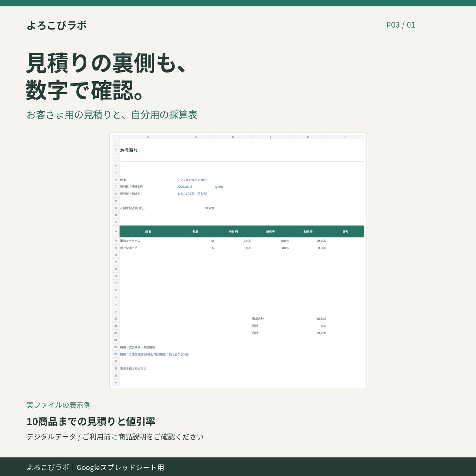Select column D header in spreadsheet

coord(270,137)
